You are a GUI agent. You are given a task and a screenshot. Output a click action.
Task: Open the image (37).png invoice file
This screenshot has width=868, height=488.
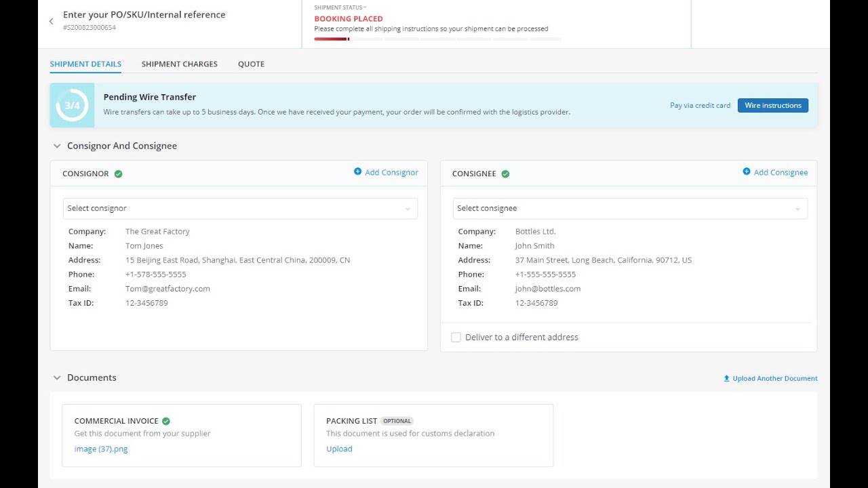pyautogui.click(x=101, y=449)
